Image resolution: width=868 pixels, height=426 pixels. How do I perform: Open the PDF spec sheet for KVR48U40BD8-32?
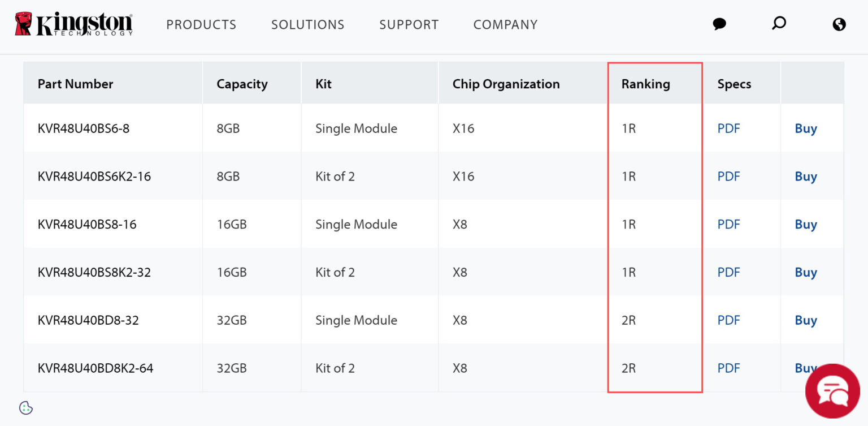728,320
